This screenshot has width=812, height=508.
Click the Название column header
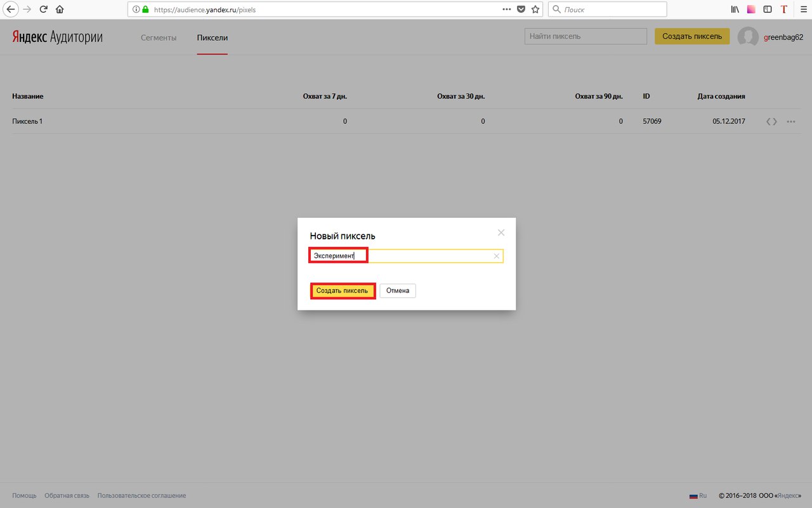28,97
